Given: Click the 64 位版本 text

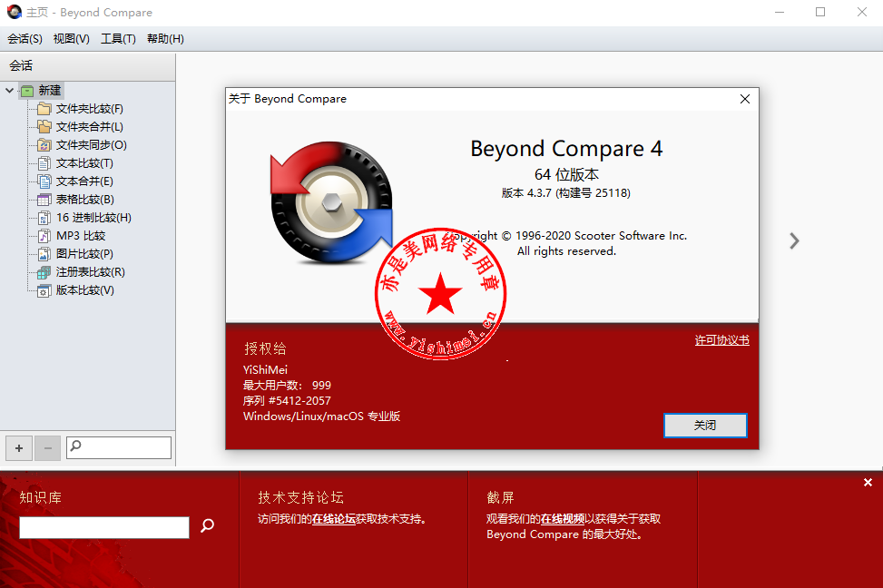Looking at the screenshot, I should click(566, 174).
